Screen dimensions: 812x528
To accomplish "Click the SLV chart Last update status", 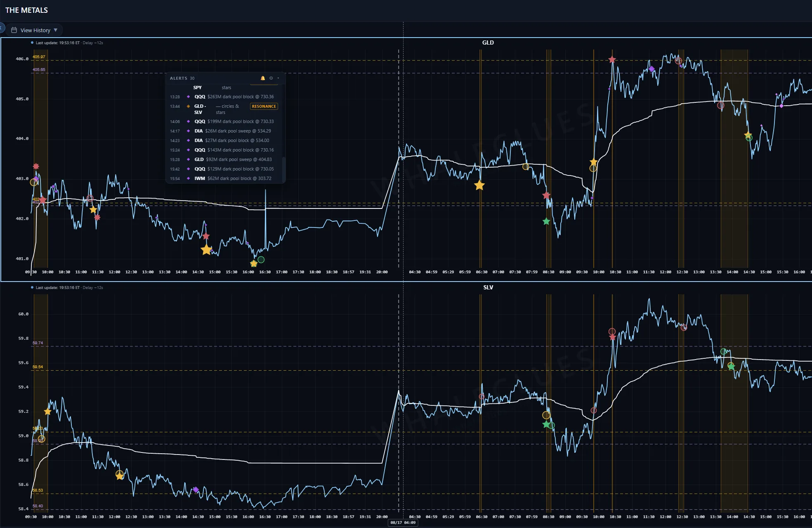I will click(67, 287).
